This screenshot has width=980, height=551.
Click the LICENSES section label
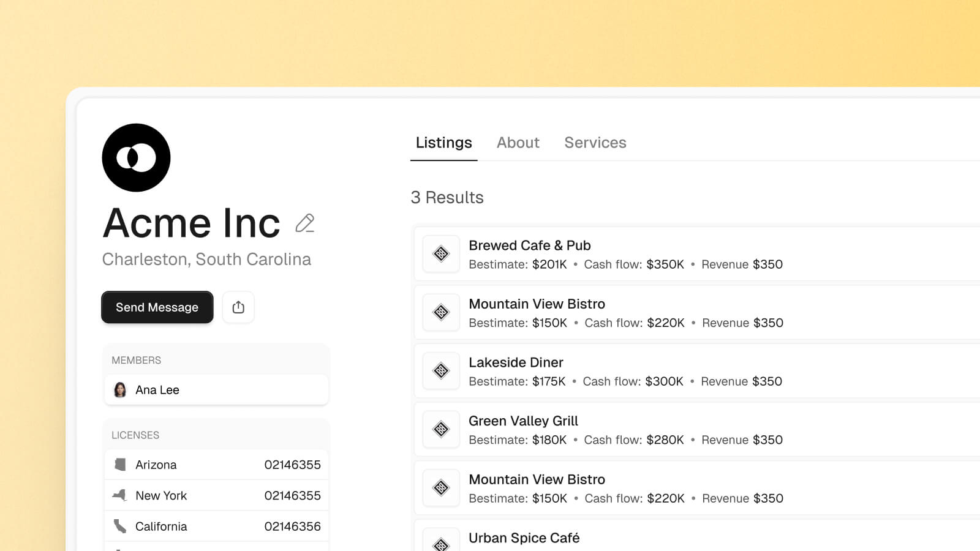135,435
